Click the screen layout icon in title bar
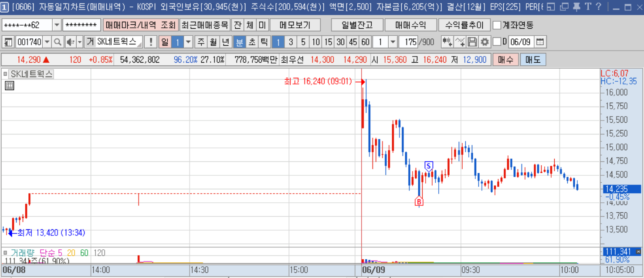The width and height of the screenshot is (644, 278). point(551,7)
